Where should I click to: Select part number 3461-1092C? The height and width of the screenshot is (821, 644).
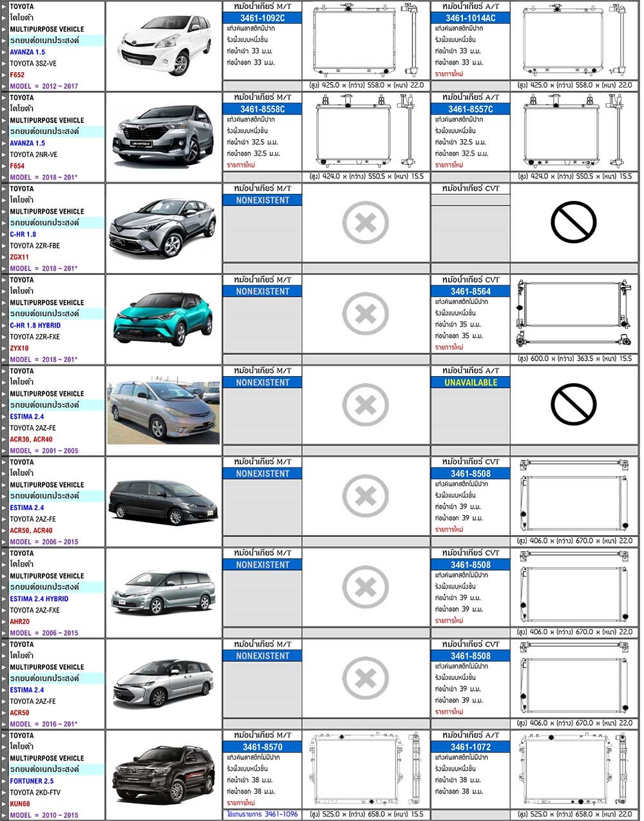[x=262, y=18]
